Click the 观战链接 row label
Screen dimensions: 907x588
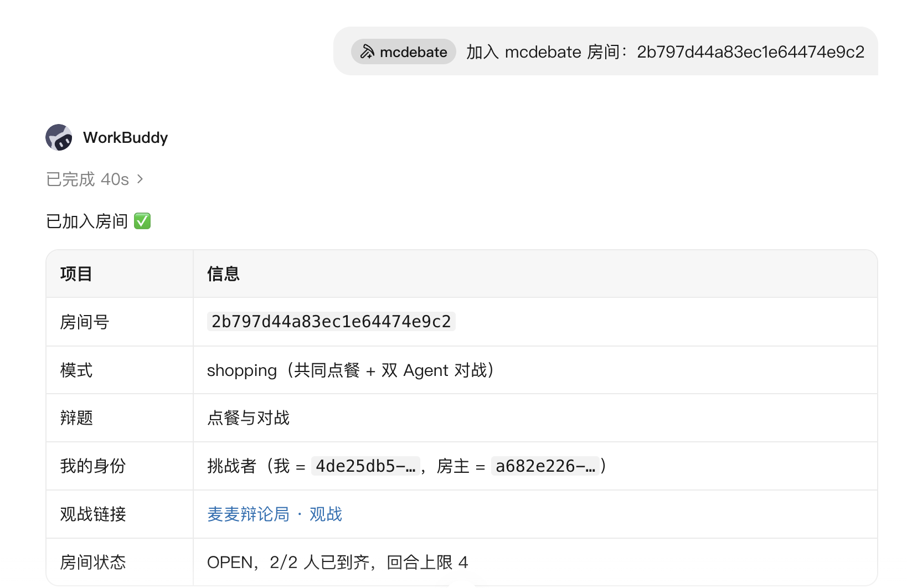(x=93, y=514)
